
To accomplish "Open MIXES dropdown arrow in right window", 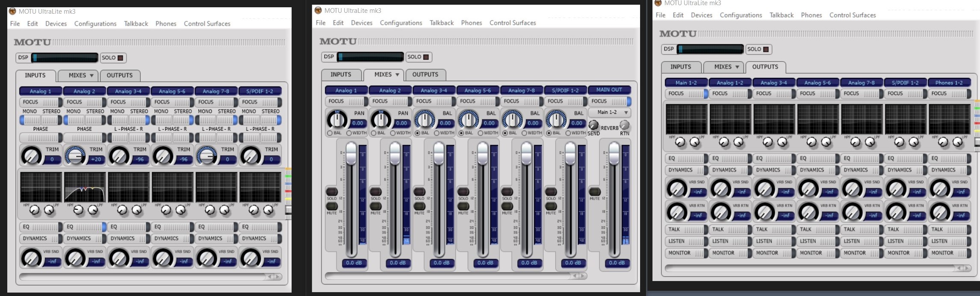I will point(737,67).
